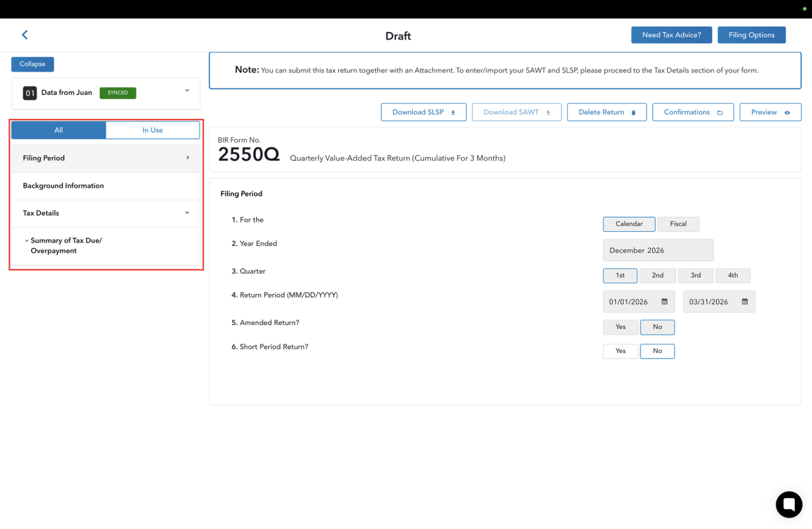Preview the tax return

coord(770,112)
